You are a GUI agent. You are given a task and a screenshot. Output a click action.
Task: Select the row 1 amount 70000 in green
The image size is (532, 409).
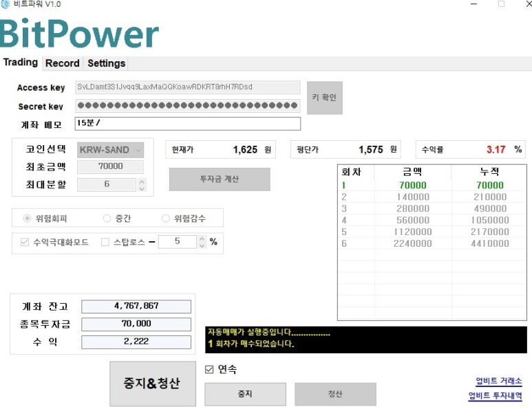click(412, 186)
